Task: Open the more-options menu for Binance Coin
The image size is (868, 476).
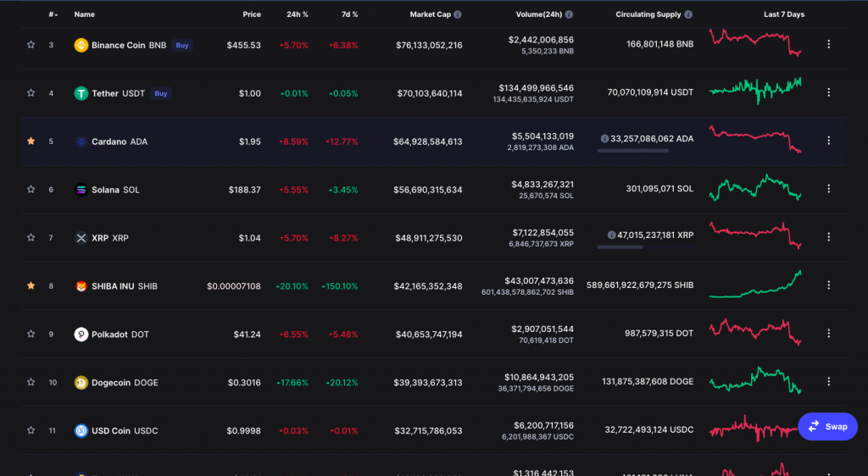Action: click(x=829, y=44)
